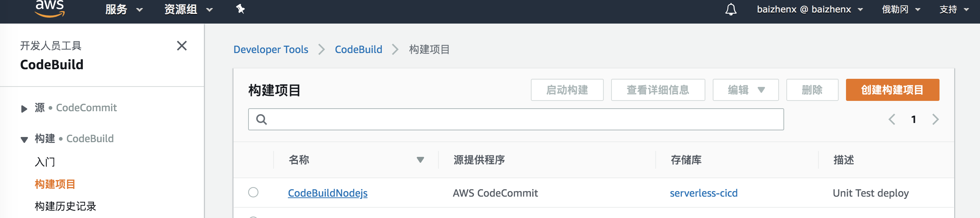Open the baizhenx account dropdown
The width and height of the screenshot is (980, 218).
tap(810, 9)
